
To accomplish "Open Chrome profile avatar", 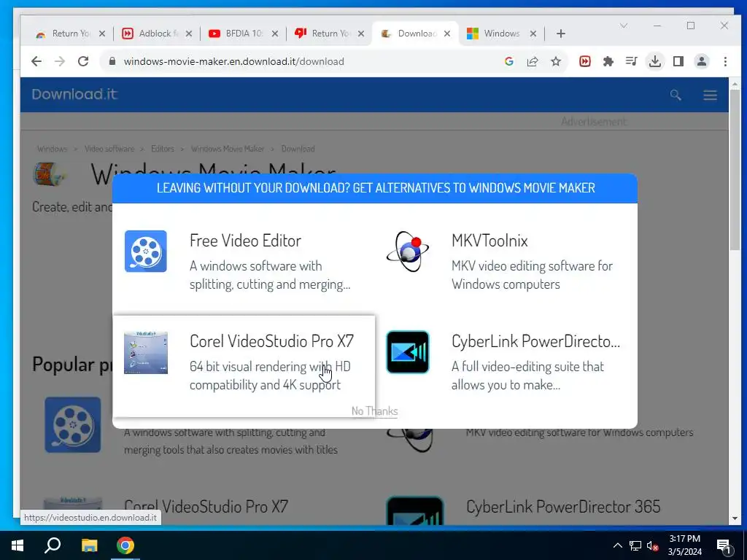I will (x=702, y=61).
